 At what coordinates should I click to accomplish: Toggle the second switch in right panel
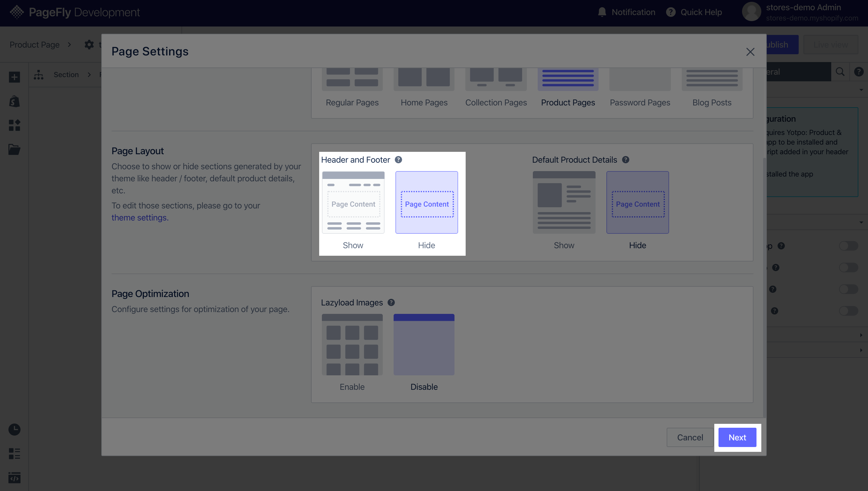point(848,267)
